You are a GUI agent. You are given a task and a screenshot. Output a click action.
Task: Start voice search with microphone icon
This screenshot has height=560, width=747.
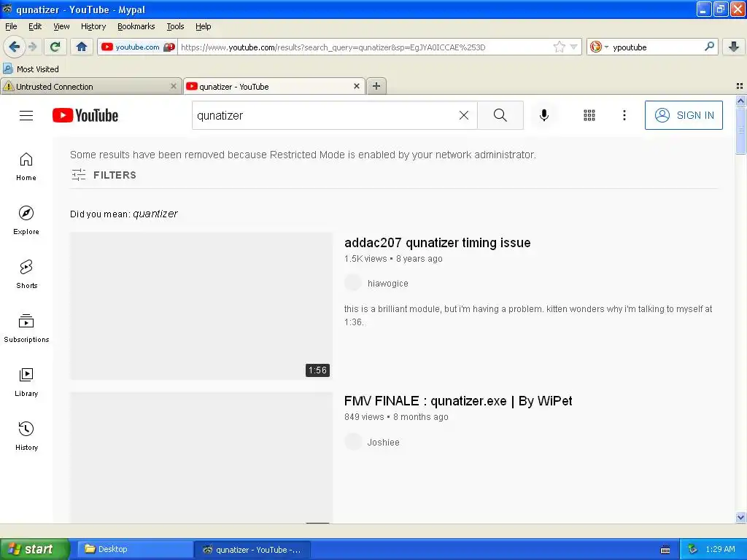pyautogui.click(x=544, y=115)
